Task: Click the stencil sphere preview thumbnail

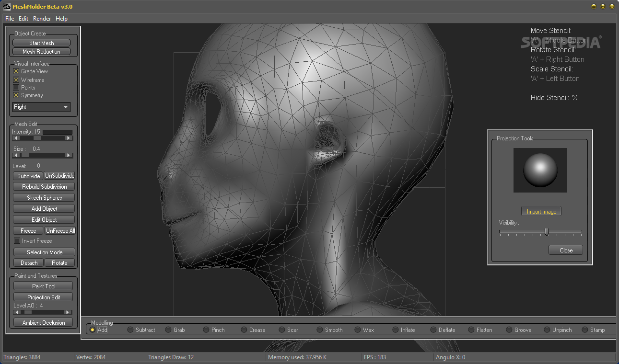Action: (540, 170)
